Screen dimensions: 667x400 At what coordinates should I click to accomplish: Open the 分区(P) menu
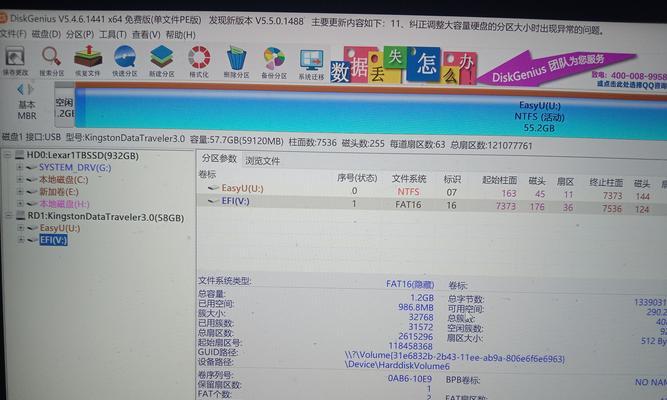pyautogui.click(x=80, y=34)
